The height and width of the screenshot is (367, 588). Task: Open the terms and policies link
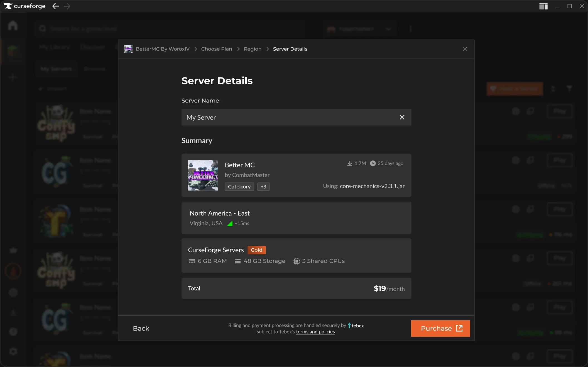(x=315, y=332)
